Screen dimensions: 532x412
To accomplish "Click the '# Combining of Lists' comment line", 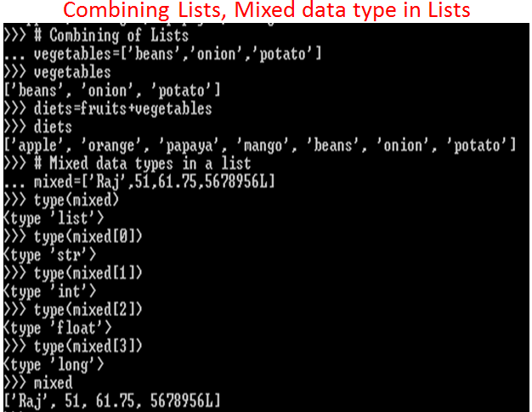I will pos(111,36).
